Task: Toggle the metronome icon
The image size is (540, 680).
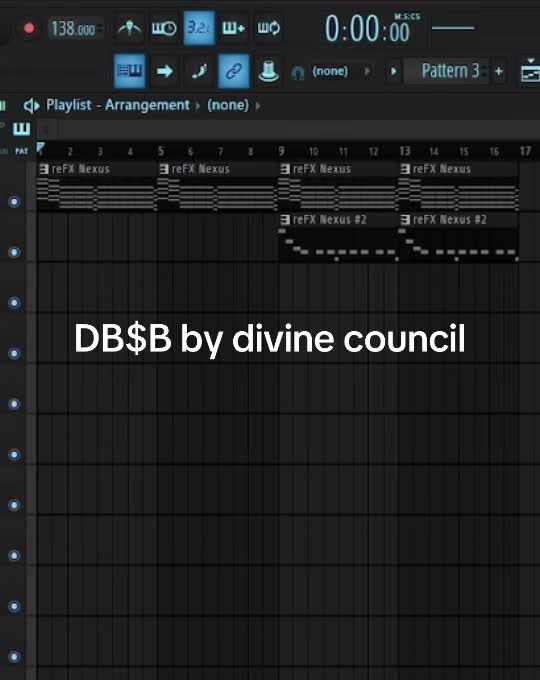Action: click(x=130, y=28)
